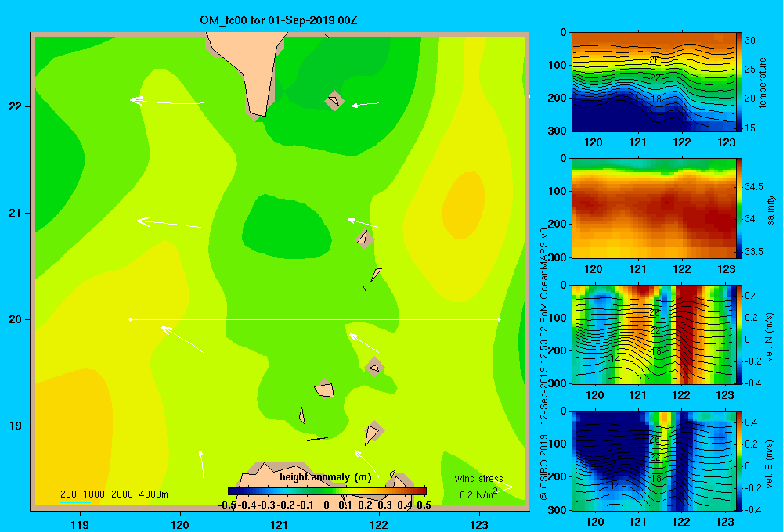This screenshot has width=783, height=532.
Task: Click latitude label 21 on main map
Action: pos(16,213)
